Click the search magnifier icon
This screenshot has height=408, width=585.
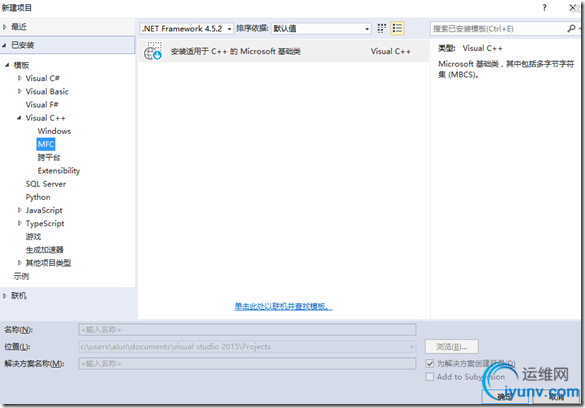click(571, 28)
